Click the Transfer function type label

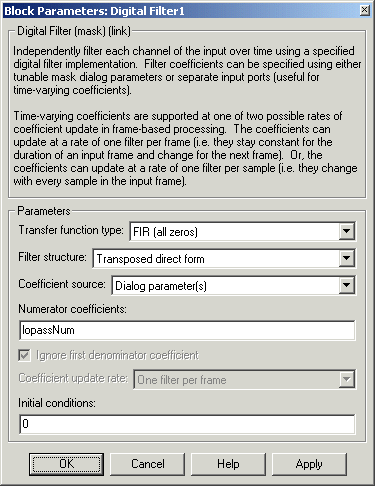(71, 230)
